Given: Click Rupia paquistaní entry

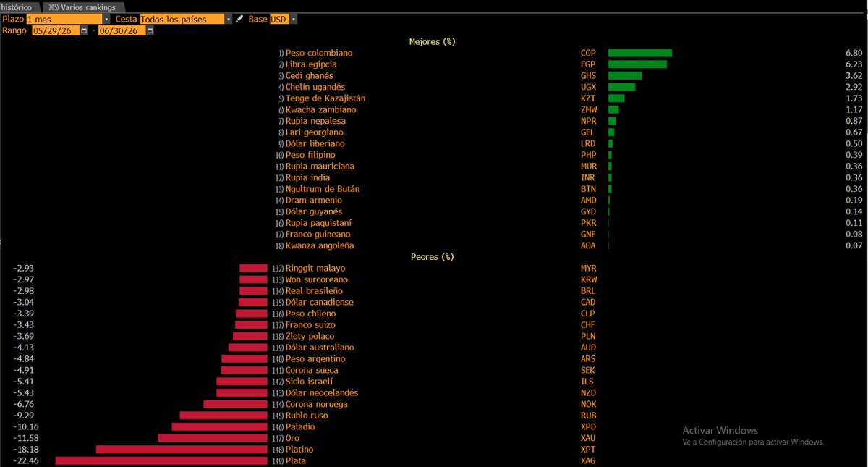Looking at the screenshot, I should pyautogui.click(x=319, y=223).
